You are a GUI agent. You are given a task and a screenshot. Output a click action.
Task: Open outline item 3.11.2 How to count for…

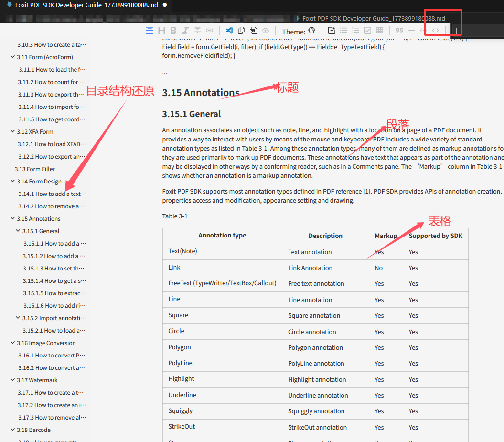tap(51, 82)
